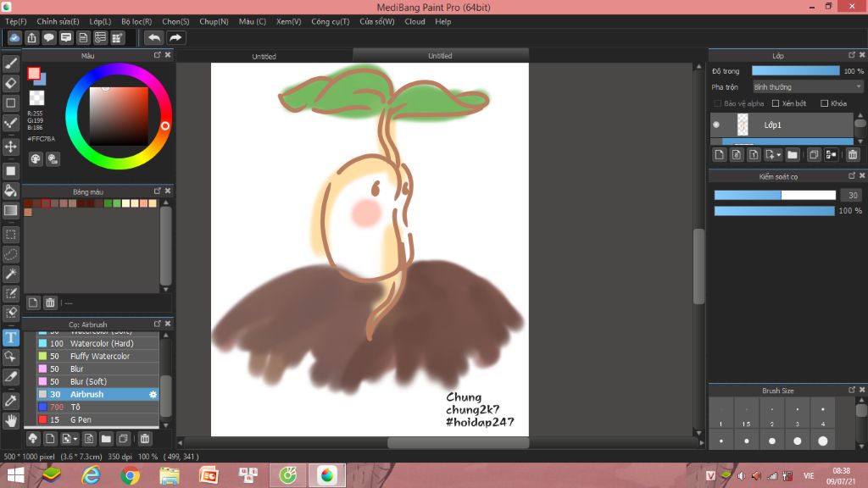Select the Brush tool in left toolbar
This screenshot has width=868, height=488.
tap(10, 64)
